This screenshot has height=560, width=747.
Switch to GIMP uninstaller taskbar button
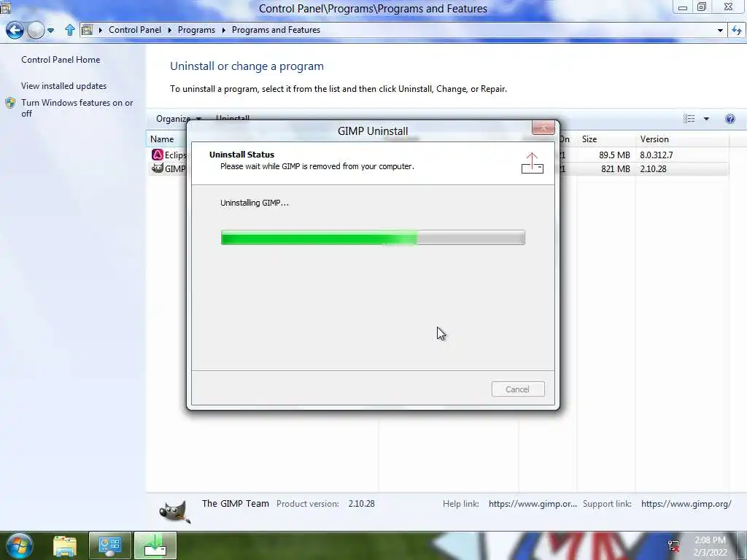(155, 545)
